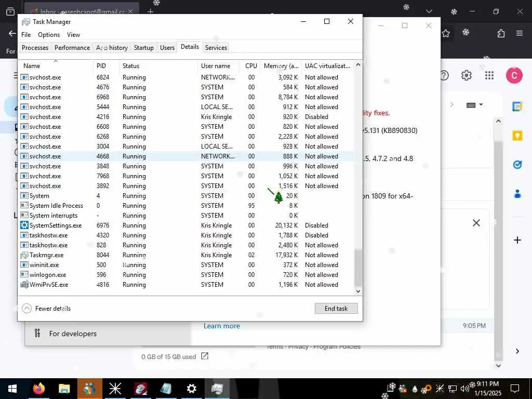Open the Google apps grid icon
Image resolution: width=532 pixels, height=399 pixels.
tap(489, 75)
